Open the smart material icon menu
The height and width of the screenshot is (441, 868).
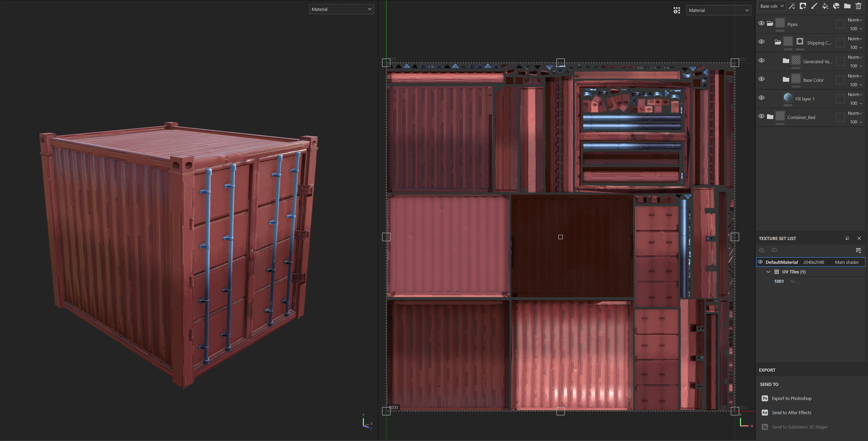click(x=836, y=6)
